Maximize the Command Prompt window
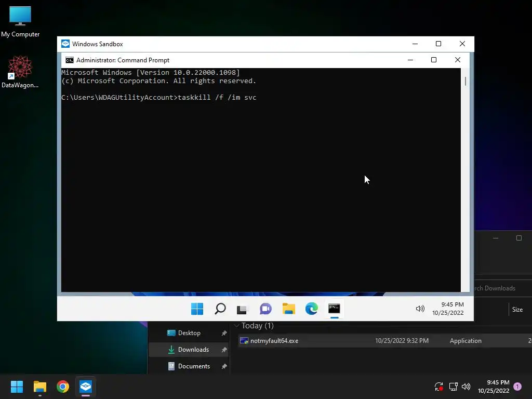This screenshot has width=532, height=399. [434, 60]
